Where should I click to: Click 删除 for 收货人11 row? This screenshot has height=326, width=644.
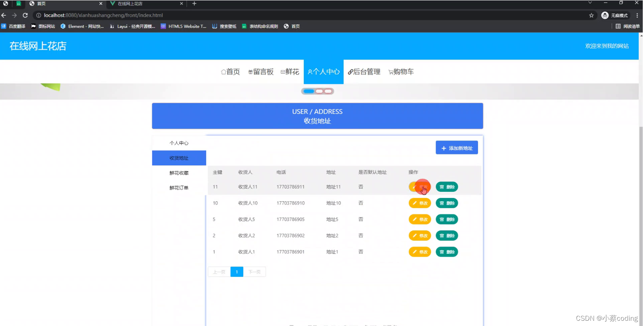pyautogui.click(x=447, y=187)
